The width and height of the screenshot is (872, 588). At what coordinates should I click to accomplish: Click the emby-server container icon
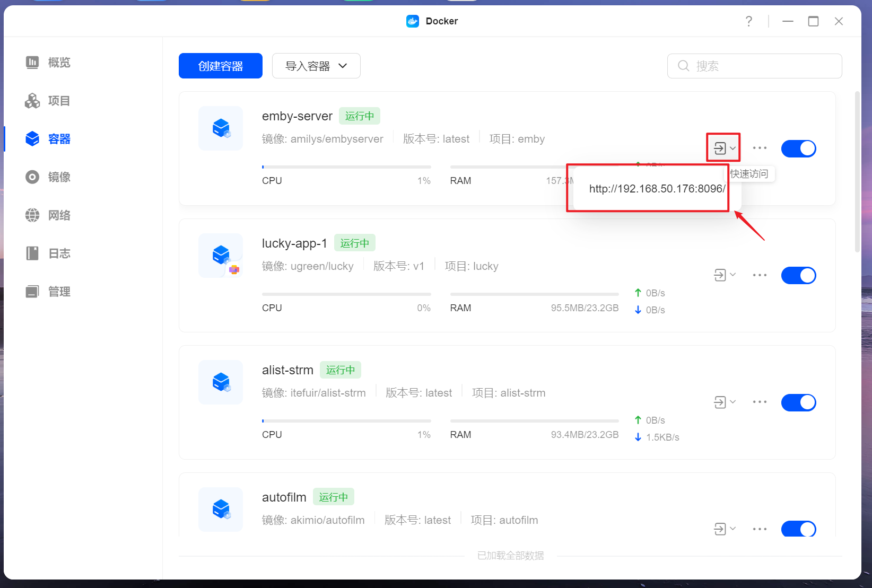coord(221,128)
